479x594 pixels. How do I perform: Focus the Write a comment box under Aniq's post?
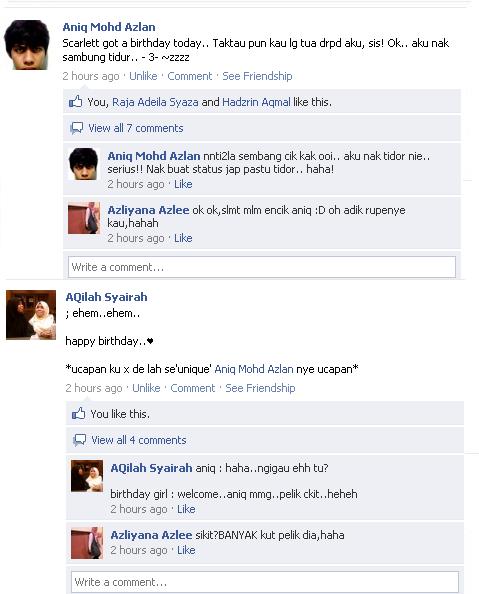click(262, 267)
